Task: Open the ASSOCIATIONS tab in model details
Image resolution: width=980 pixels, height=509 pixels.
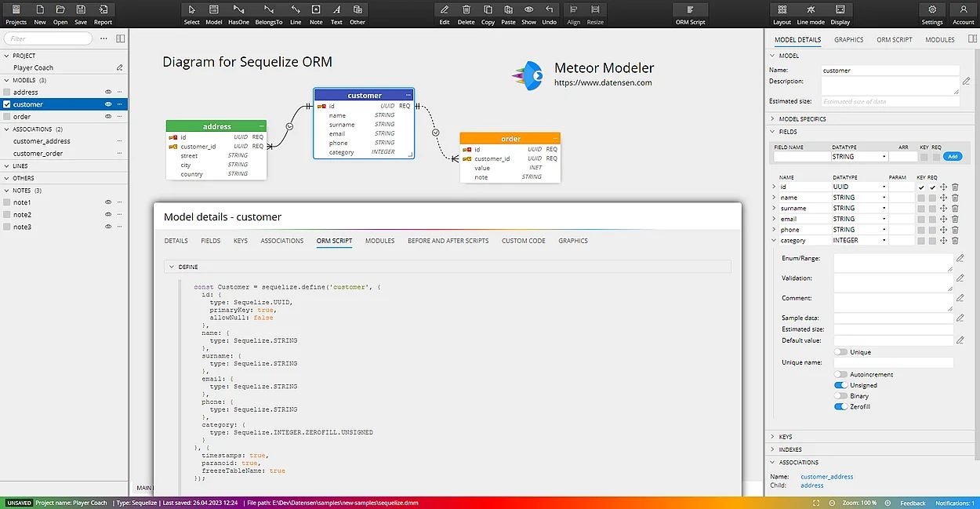Action: (x=282, y=241)
